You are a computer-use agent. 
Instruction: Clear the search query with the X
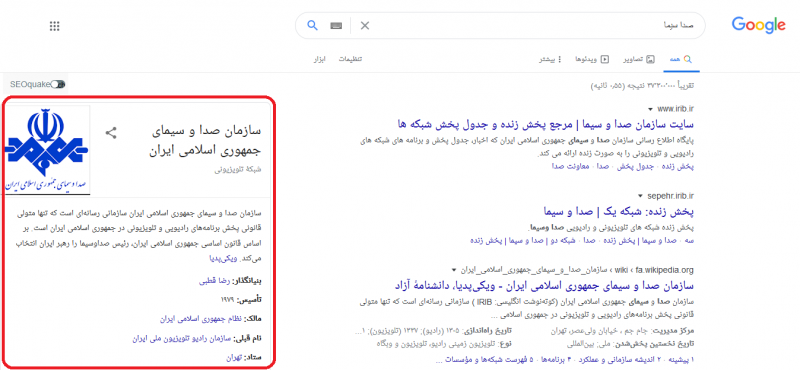click(365, 26)
